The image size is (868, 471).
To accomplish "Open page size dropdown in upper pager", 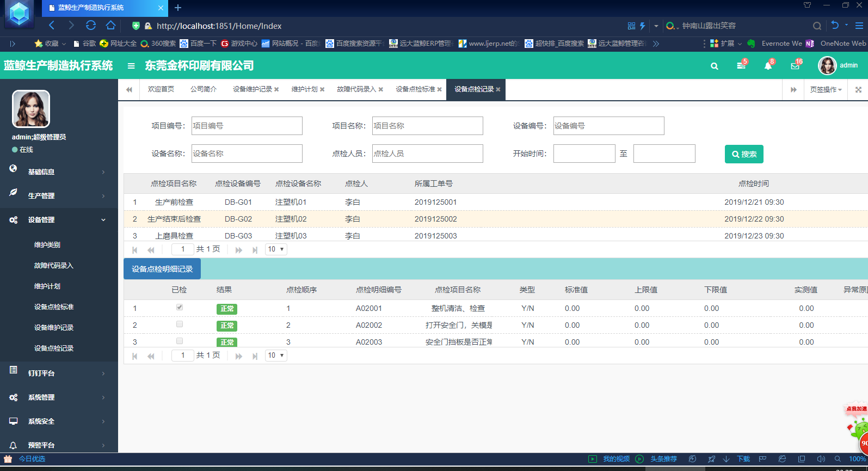I will (276, 249).
